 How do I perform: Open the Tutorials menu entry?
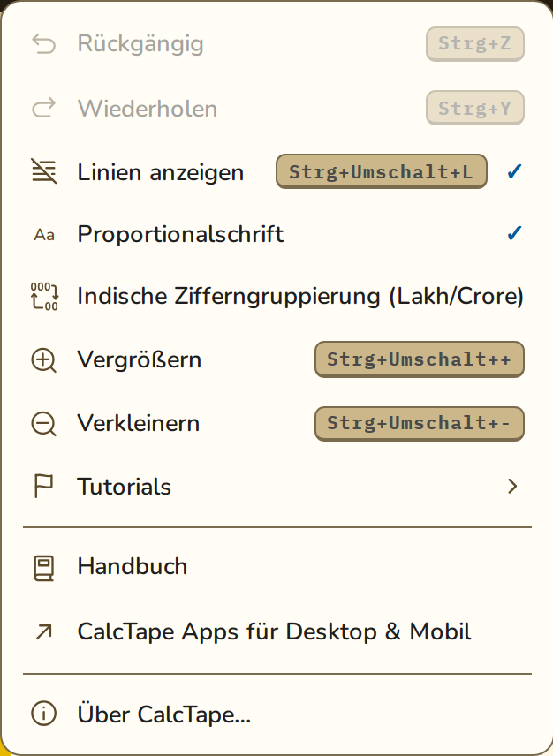(276, 486)
